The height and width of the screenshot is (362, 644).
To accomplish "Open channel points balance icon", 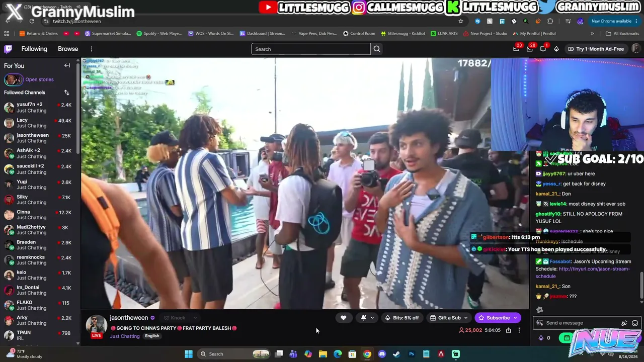I will click(x=541, y=338).
